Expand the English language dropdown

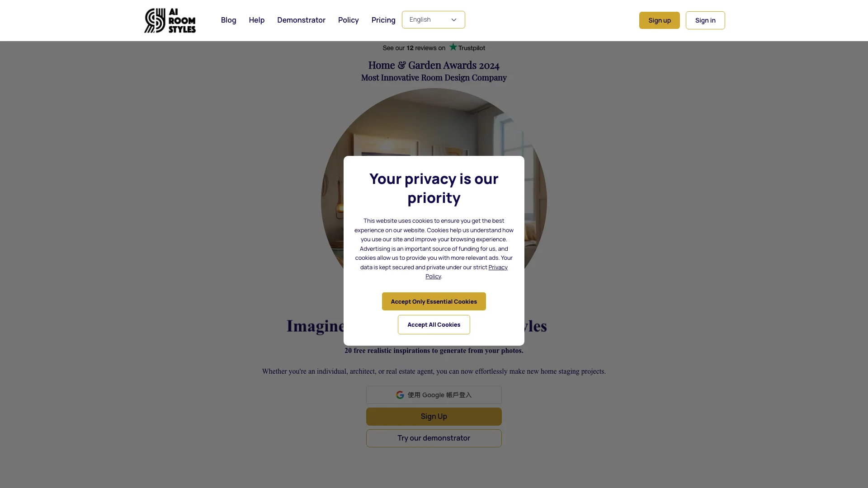click(x=433, y=20)
